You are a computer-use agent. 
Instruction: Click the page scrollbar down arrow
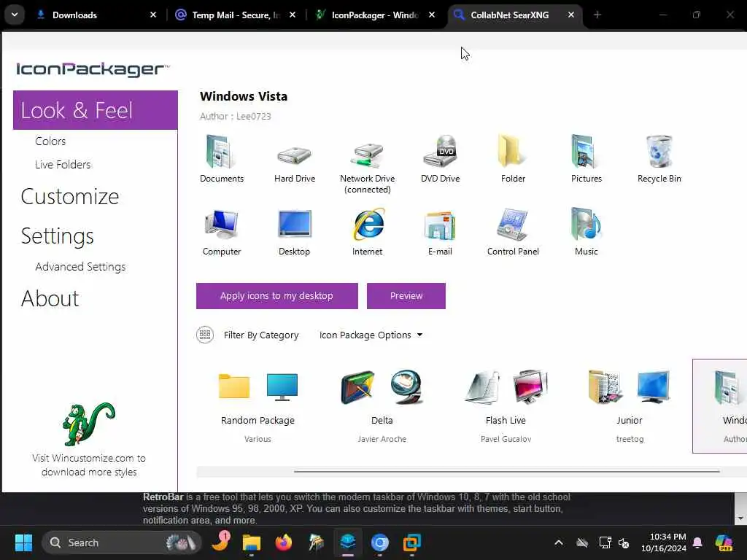740,518
